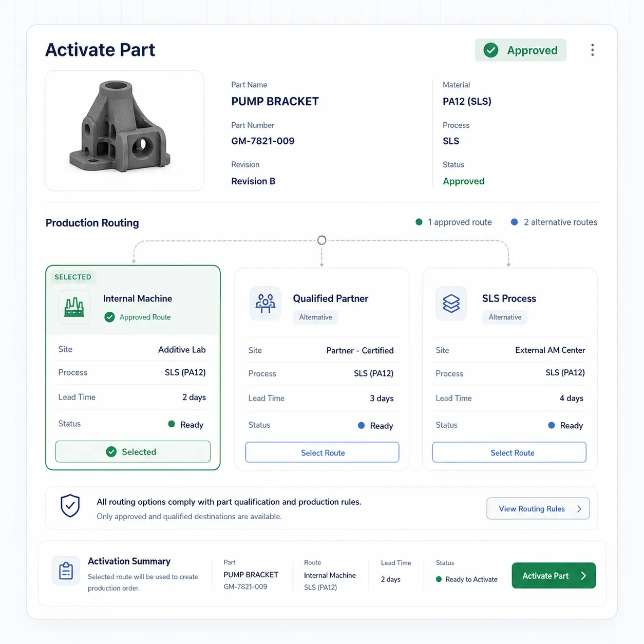
Task: Click the Activation Summary clipboard icon
Action: pyautogui.click(x=66, y=571)
